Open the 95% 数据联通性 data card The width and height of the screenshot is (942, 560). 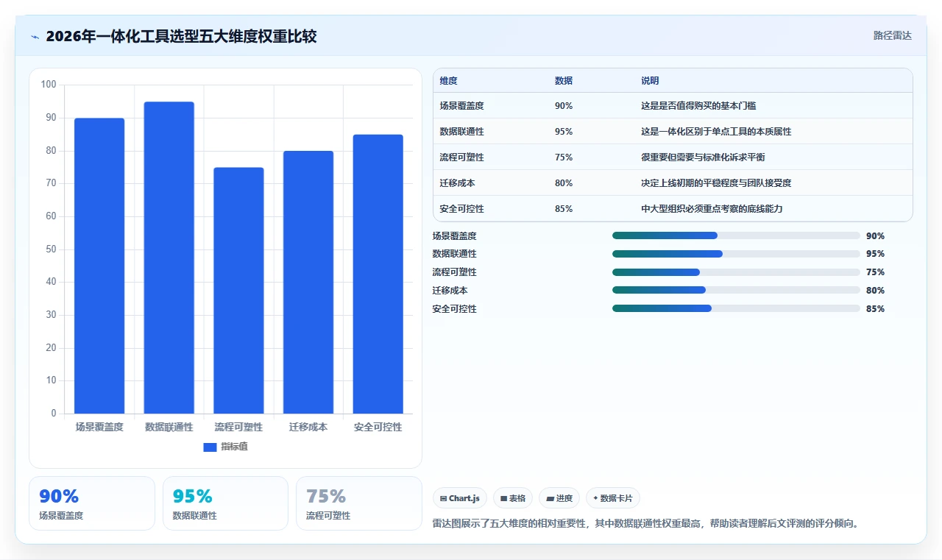pos(225,503)
